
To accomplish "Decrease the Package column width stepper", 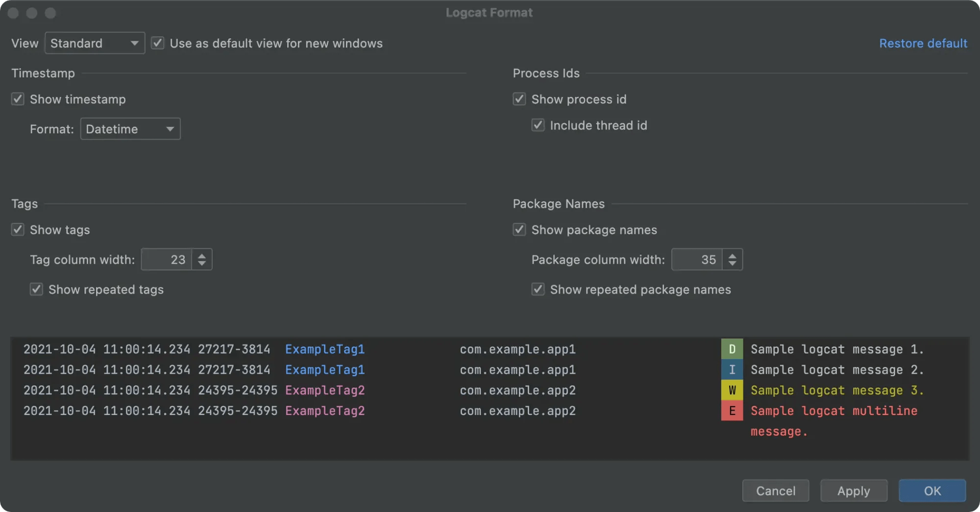I will point(733,264).
